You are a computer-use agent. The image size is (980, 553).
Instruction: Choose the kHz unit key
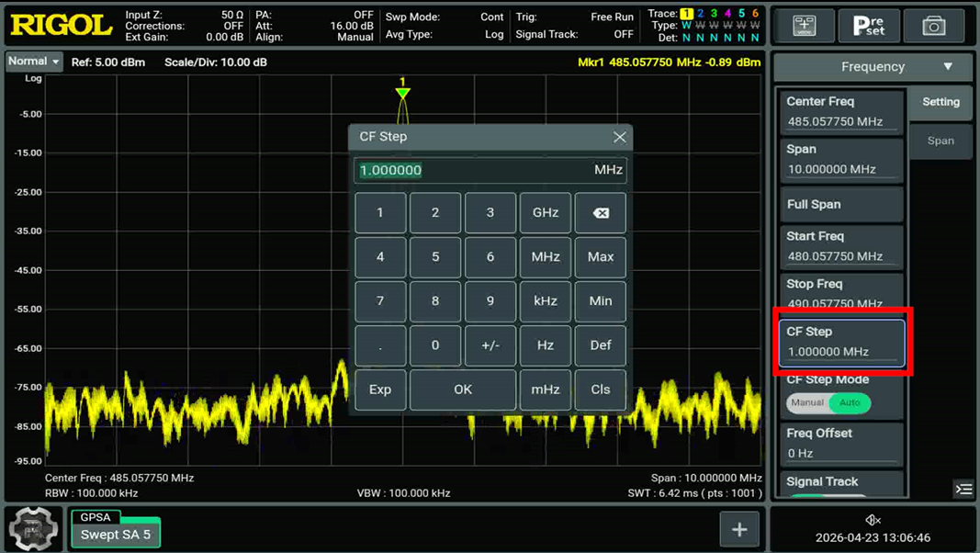545,301
